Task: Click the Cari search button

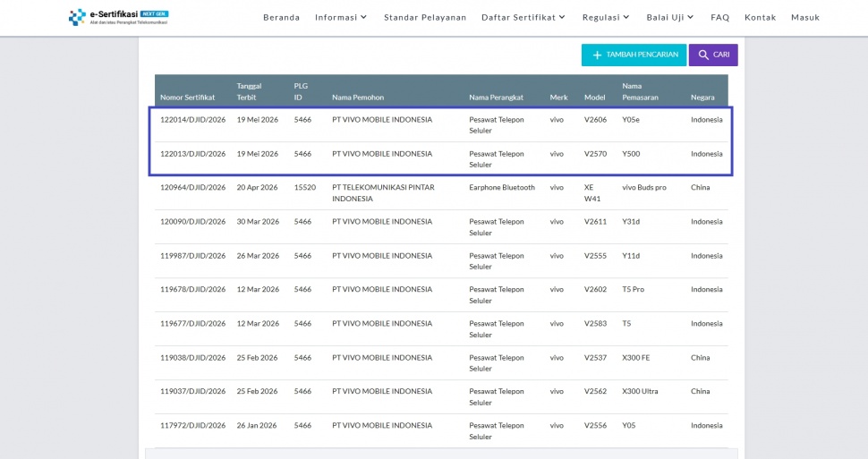Action: pyautogui.click(x=713, y=55)
